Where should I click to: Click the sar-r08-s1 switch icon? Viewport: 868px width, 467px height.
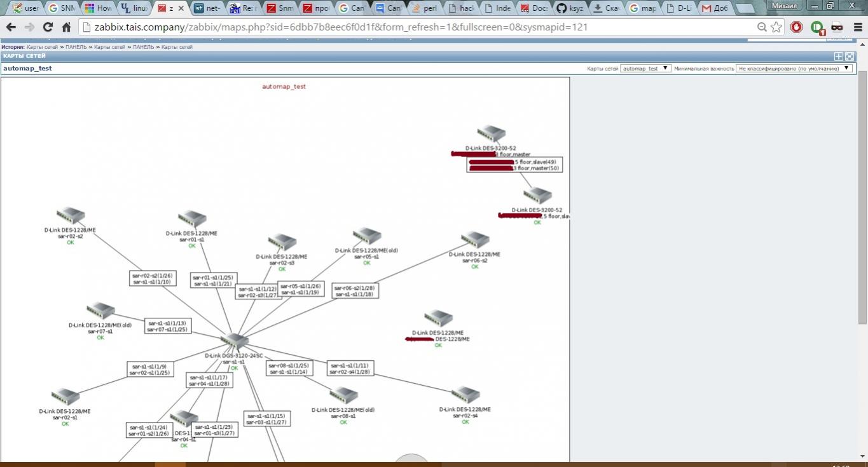[x=343, y=396]
